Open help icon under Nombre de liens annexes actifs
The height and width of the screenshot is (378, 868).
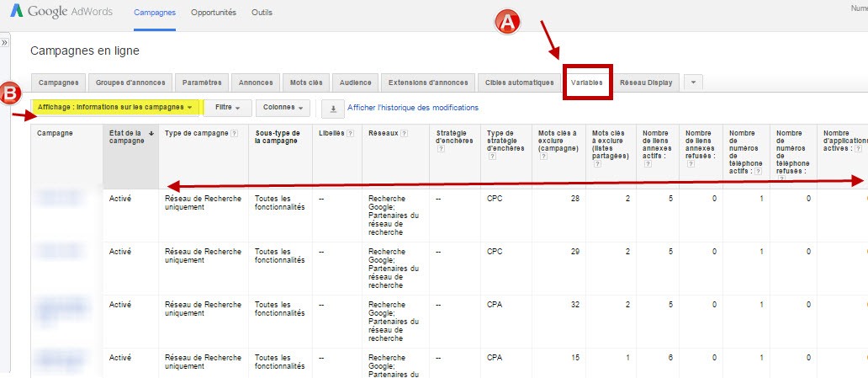click(x=647, y=164)
